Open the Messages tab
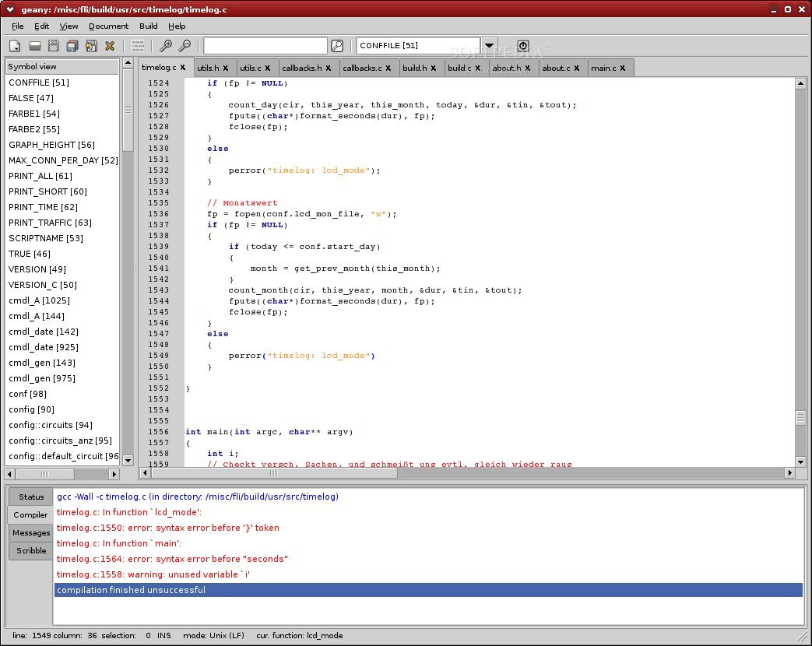Viewport: 812px width, 646px height. 31,532
